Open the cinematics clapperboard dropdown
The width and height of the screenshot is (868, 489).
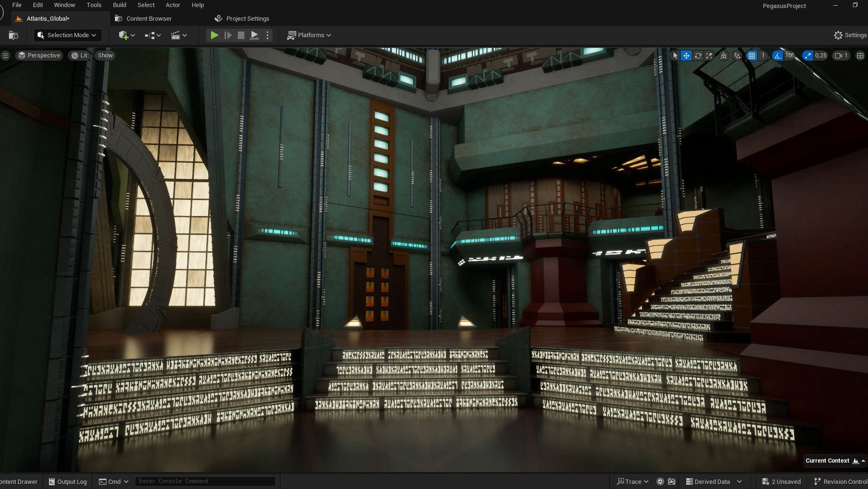(x=178, y=35)
